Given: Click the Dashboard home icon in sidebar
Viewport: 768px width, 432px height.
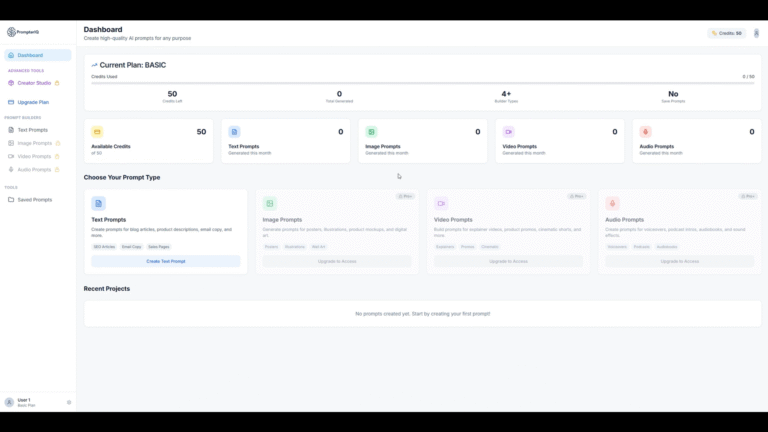Looking at the screenshot, I should tap(11, 55).
